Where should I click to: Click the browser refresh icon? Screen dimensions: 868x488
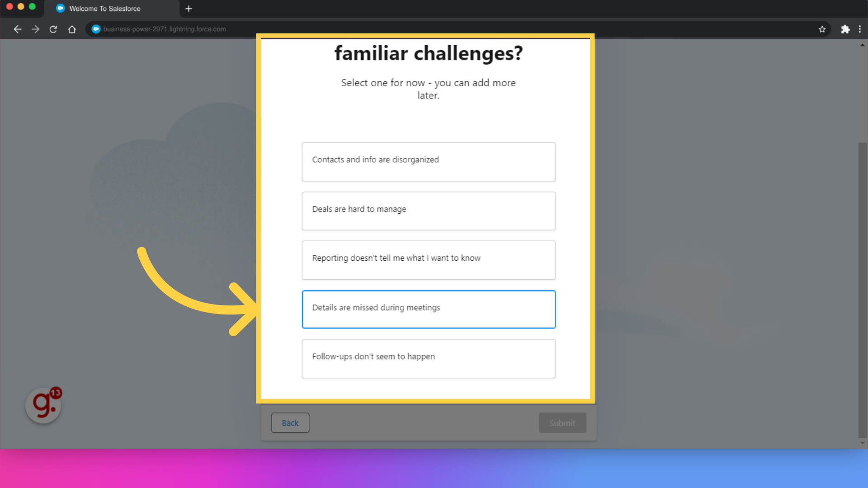(53, 28)
